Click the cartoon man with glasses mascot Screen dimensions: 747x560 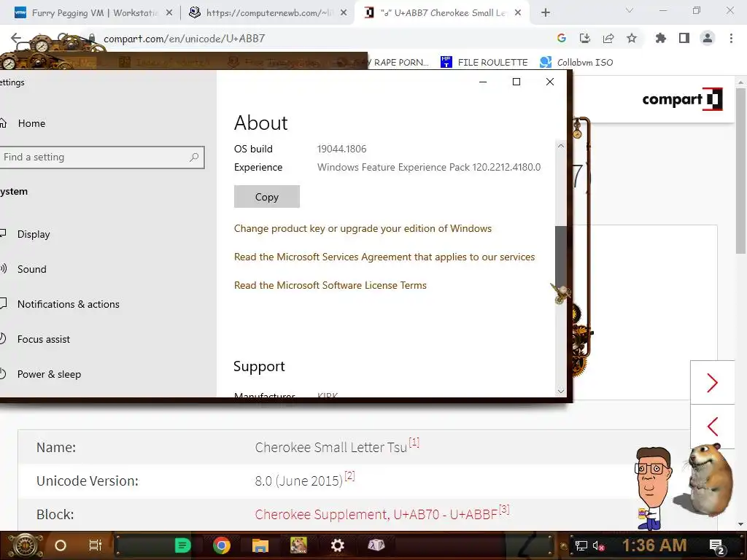[x=653, y=488]
